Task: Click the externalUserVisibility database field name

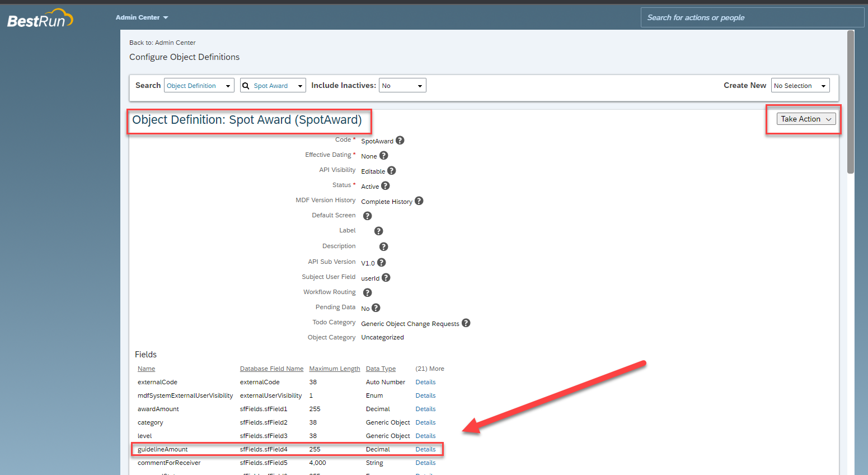Action: [x=271, y=395]
